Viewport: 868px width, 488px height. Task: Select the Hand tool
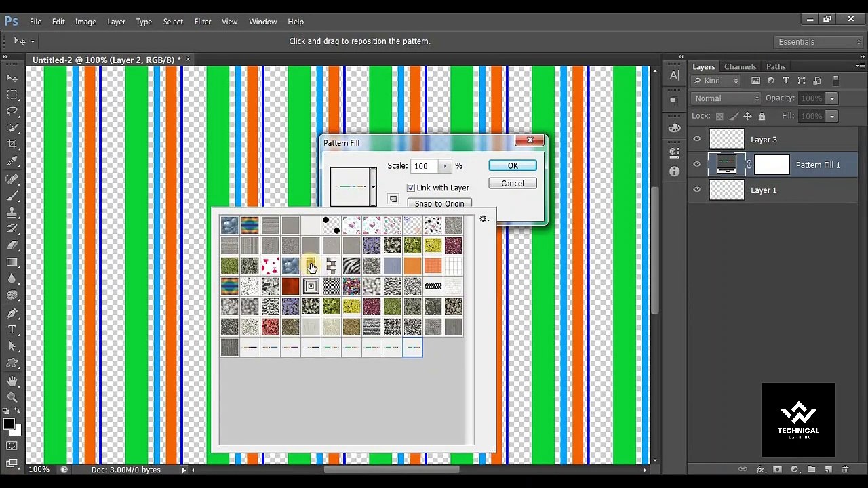pos(12,381)
